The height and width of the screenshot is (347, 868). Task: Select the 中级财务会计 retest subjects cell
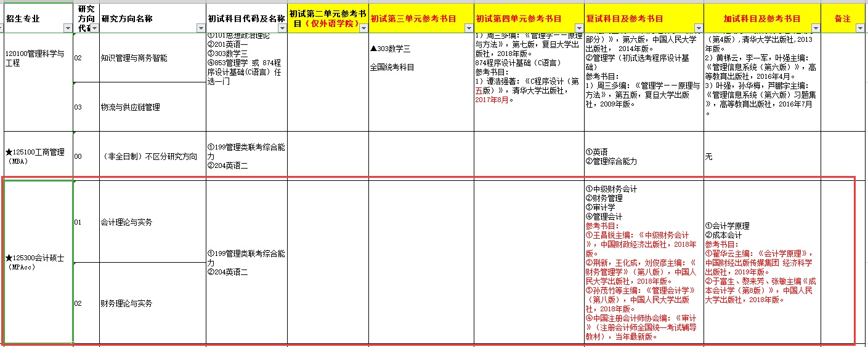point(644,262)
